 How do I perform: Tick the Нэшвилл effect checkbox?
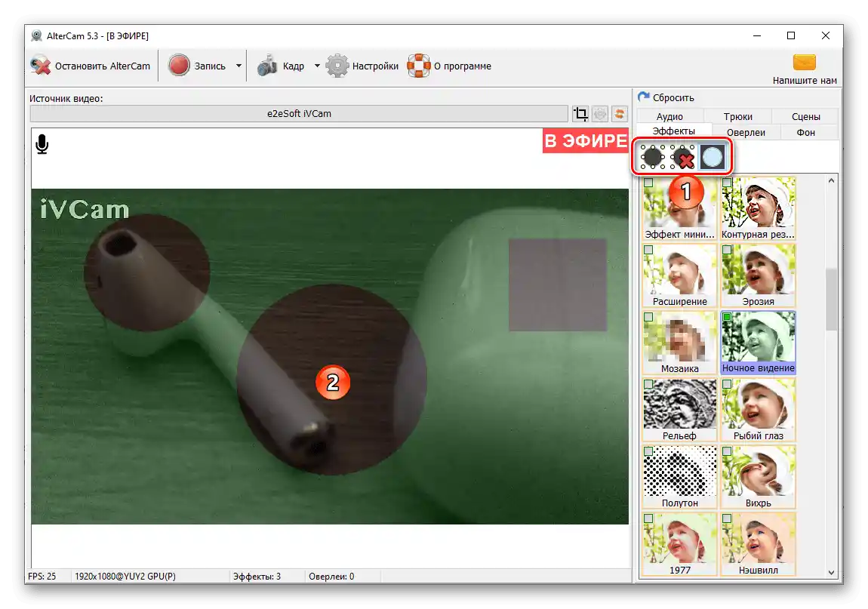tap(728, 518)
